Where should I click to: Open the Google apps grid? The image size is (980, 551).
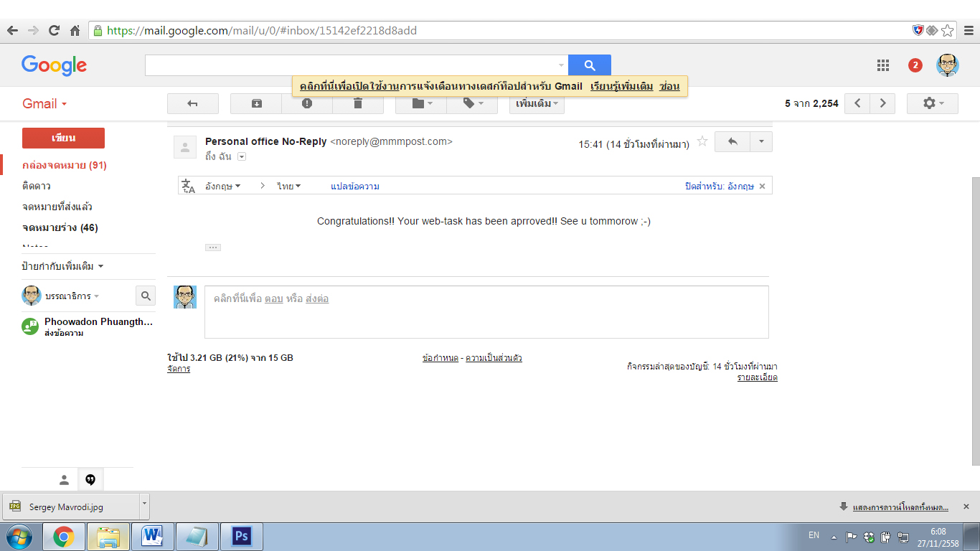(x=883, y=65)
